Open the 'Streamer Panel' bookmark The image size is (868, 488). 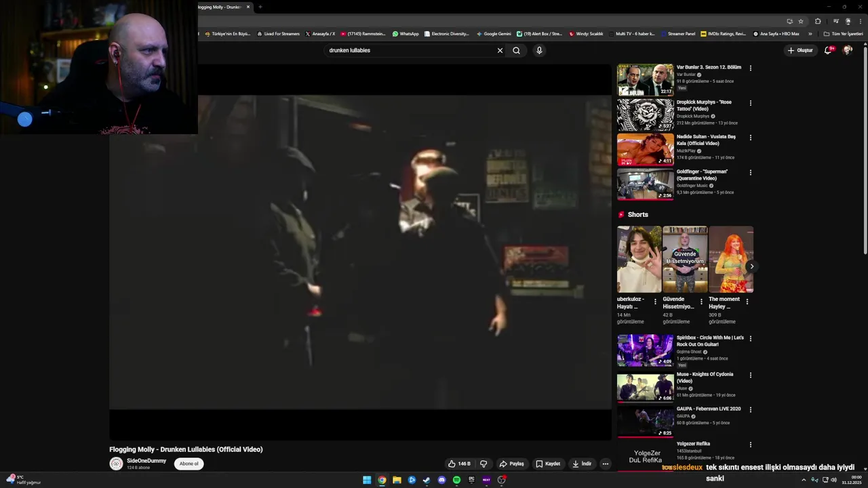click(678, 34)
